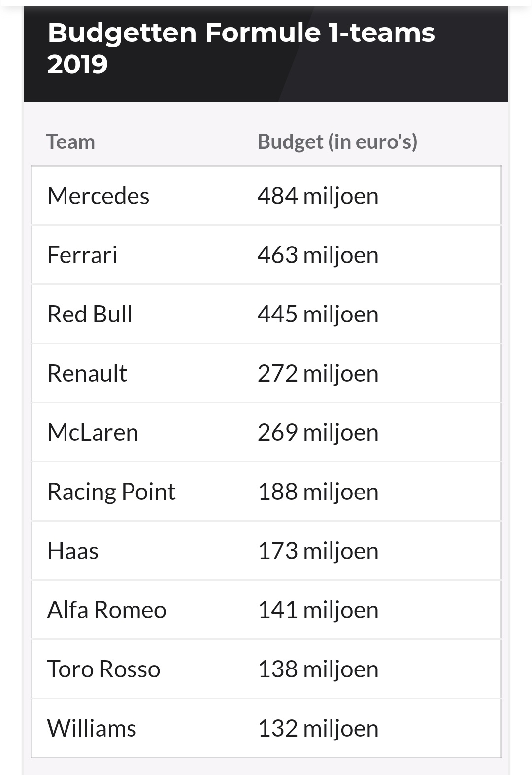Click the Racing Point team name

pyautogui.click(x=111, y=492)
